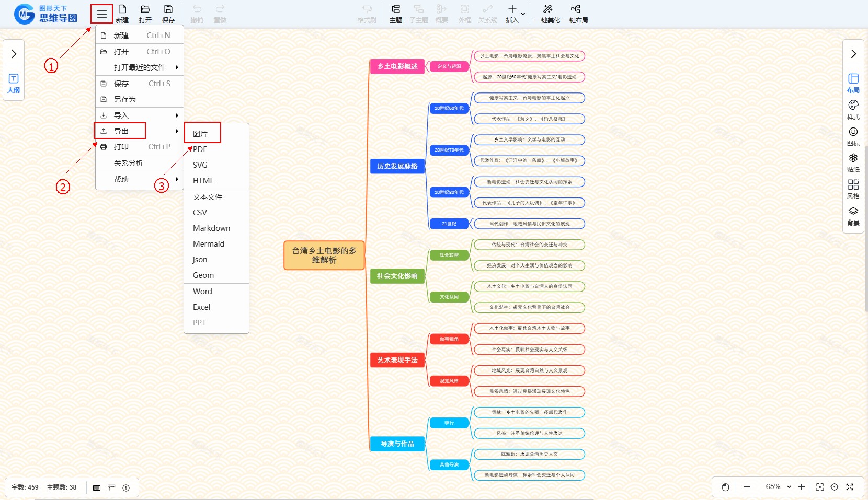Toggle the mouse mode icon in zoom bar
The height and width of the screenshot is (500, 868).
pos(725,487)
